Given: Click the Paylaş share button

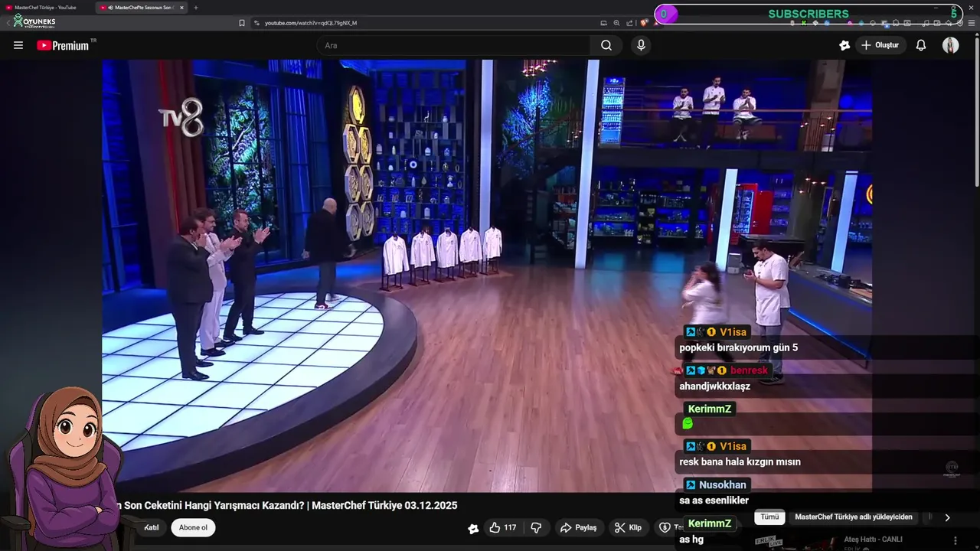Looking at the screenshot, I should tap(578, 527).
